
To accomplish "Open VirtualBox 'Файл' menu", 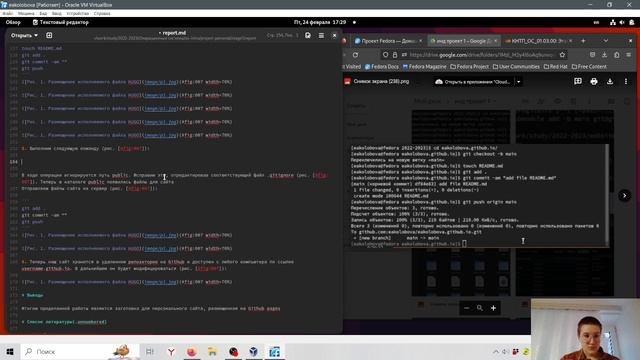I will (8, 13).
